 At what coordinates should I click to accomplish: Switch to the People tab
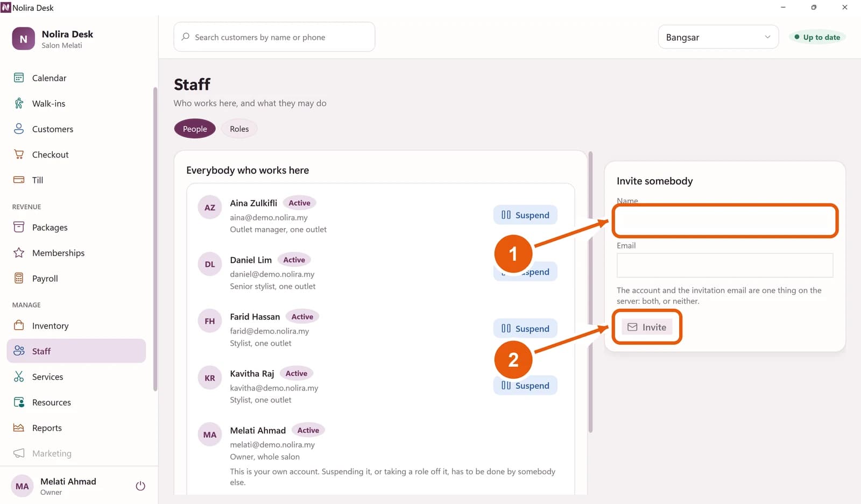pos(195,129)
